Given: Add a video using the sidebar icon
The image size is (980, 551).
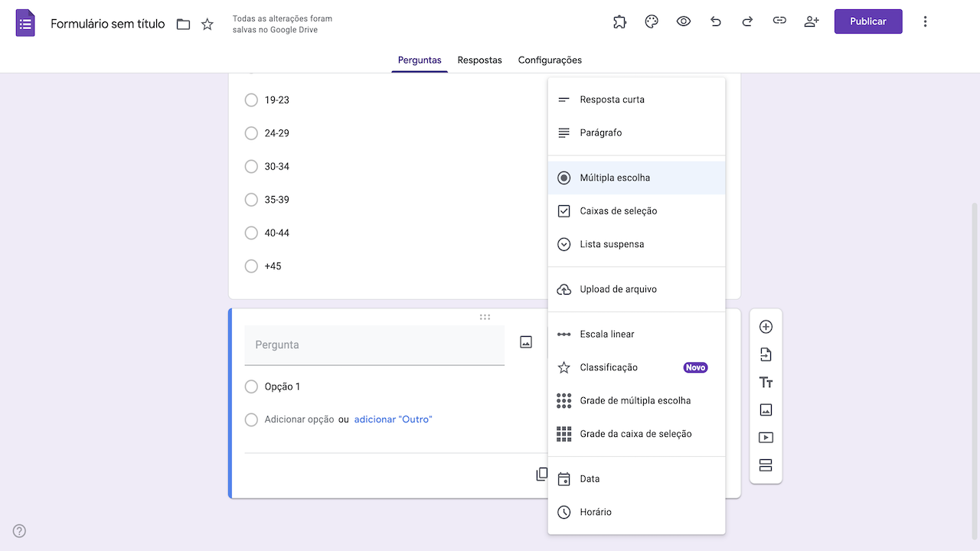Looking at the screenshot, I should click(x=766, y=437).
